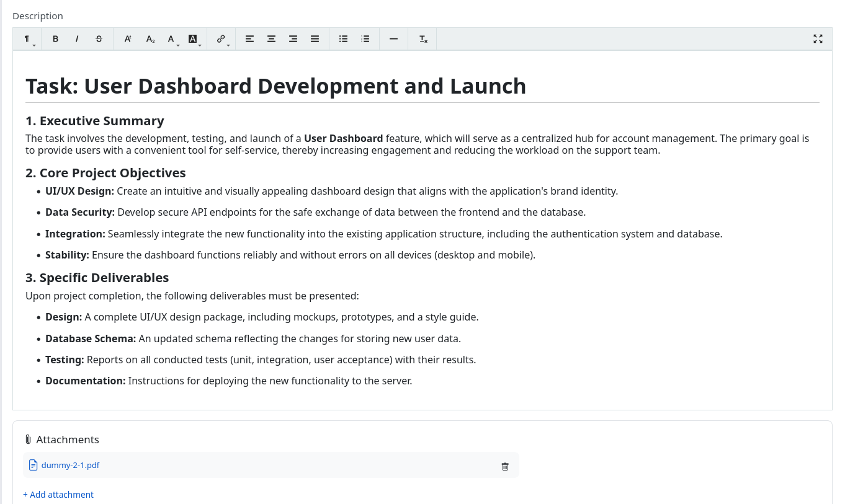The height and width of the screenshot is (504, 845).
Task: Select the strikethrough formatting icon
Action: 99,38
